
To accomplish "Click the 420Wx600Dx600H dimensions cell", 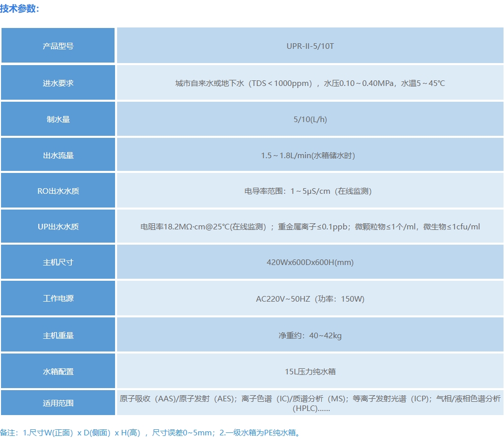I will coord(310,262).
